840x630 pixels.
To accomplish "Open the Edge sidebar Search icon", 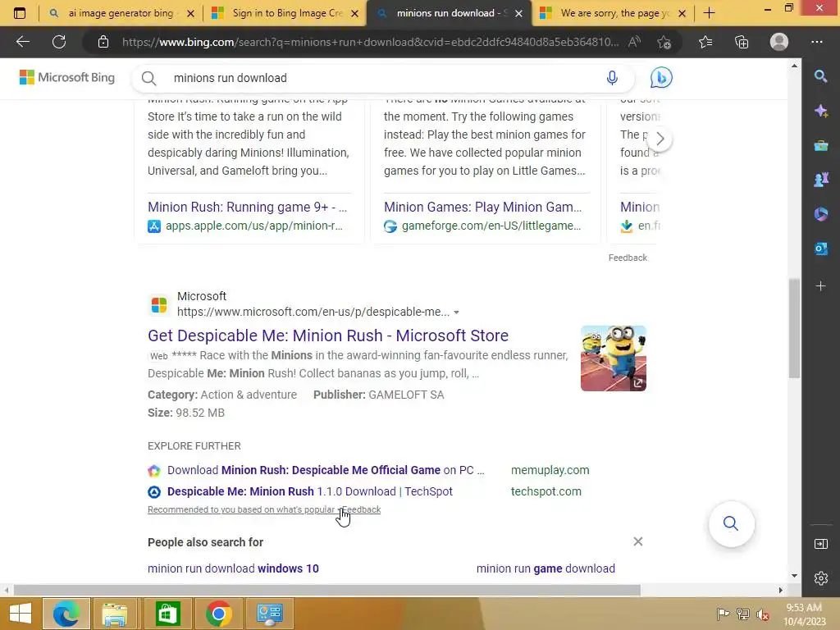I will (x=820, y=76).
